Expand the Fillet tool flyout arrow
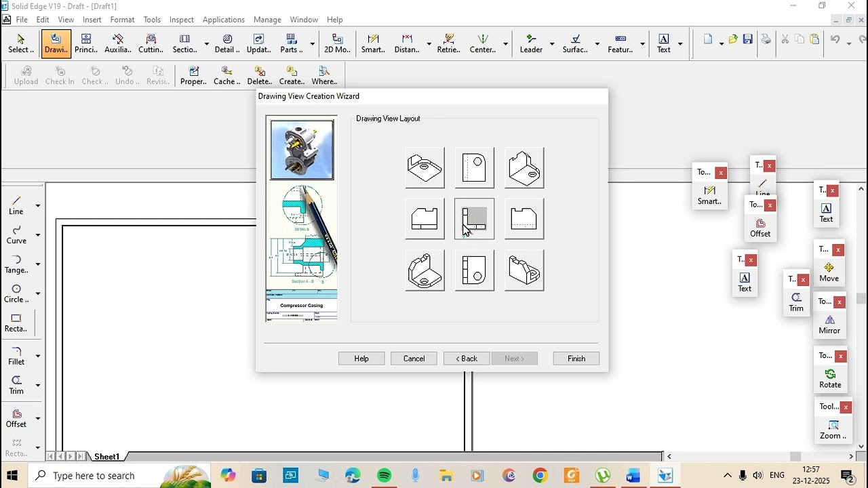The height and width of the screenshot is (488, 868). click(38, 356)
